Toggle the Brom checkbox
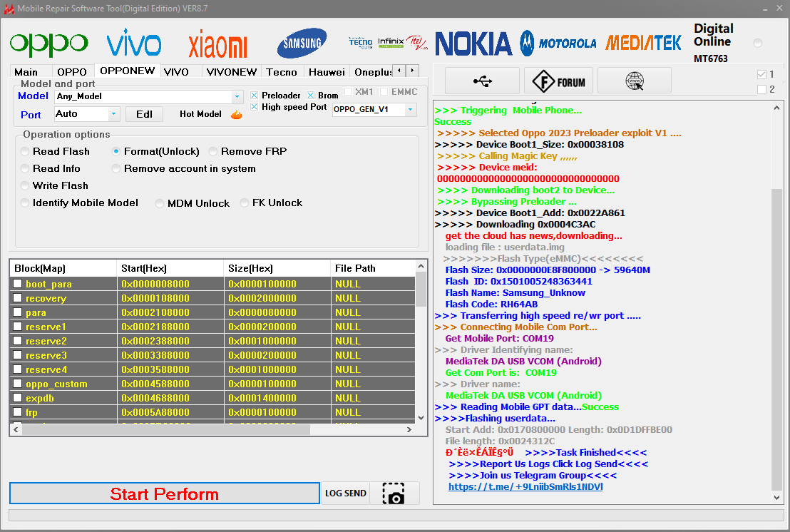The height and width of the screenshot is (532, 790). pyautogui.click(x=311, y=96)
